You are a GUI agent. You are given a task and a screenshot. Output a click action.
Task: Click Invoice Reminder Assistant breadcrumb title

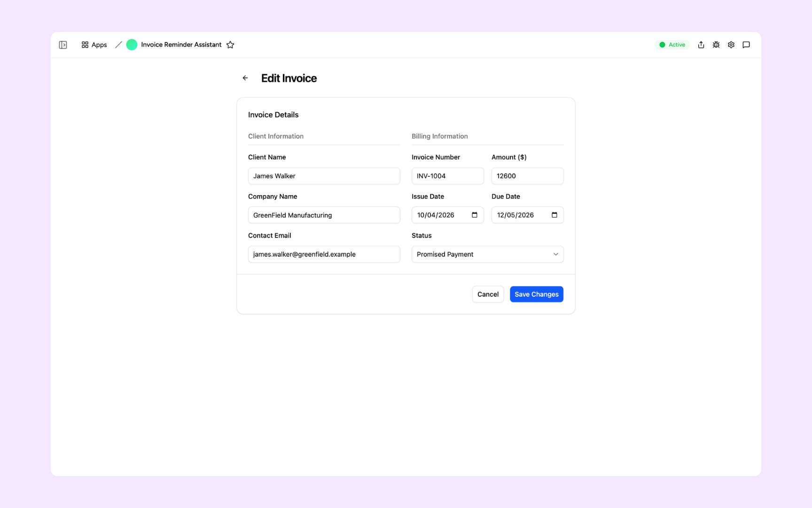click(181, 45)
